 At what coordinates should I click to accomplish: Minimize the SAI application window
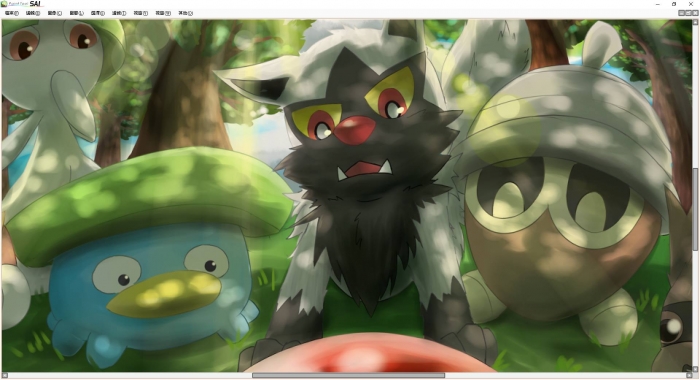click(658, 4)
